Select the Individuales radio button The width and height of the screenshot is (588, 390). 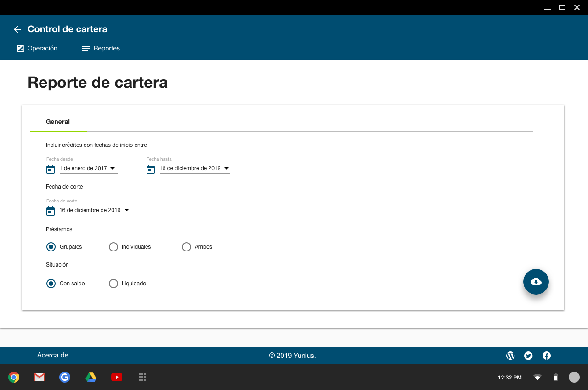[x=113, y=247]
